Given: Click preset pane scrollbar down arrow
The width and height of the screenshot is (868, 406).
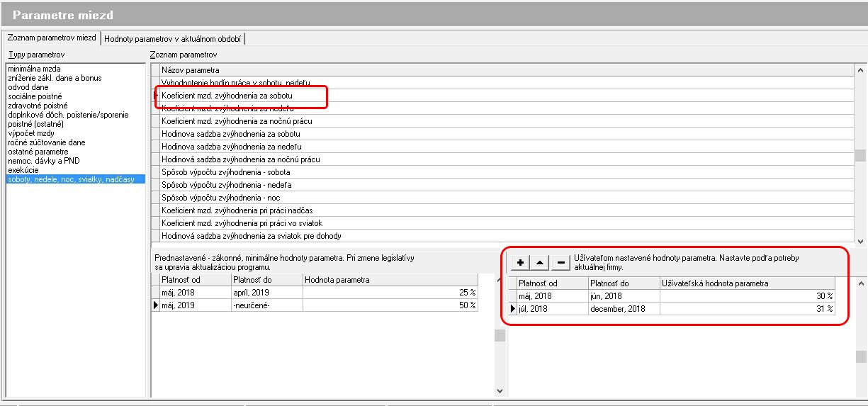Looking at the screenshot, I should [500, 390].
